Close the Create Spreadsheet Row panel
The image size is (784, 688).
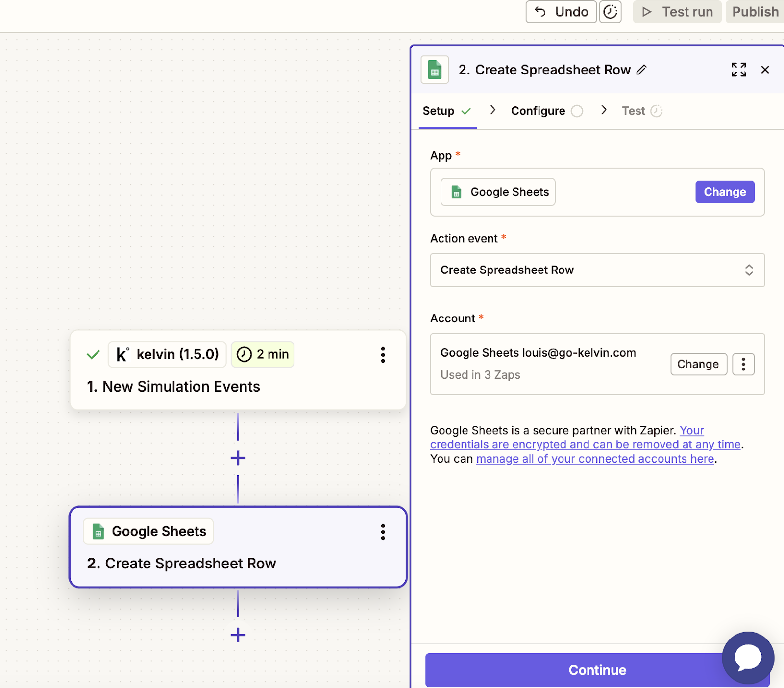[765, 70]
